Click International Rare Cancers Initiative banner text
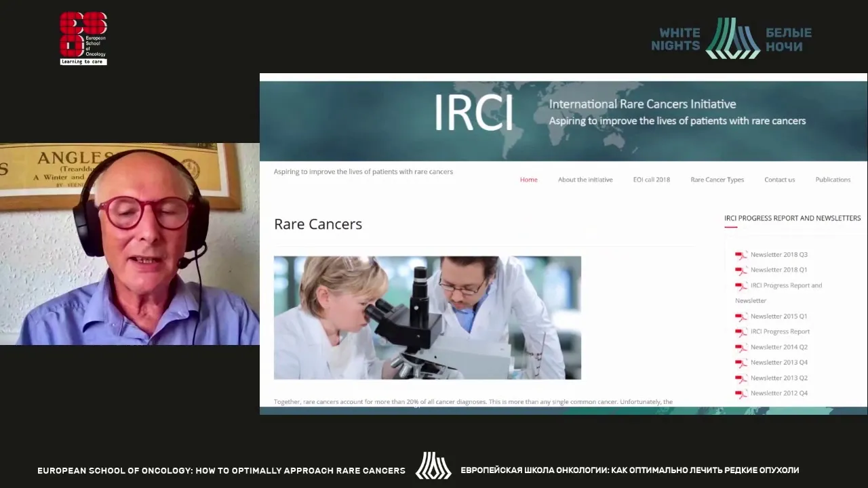The width and height of the screenshot is (868, 488). 642,104
